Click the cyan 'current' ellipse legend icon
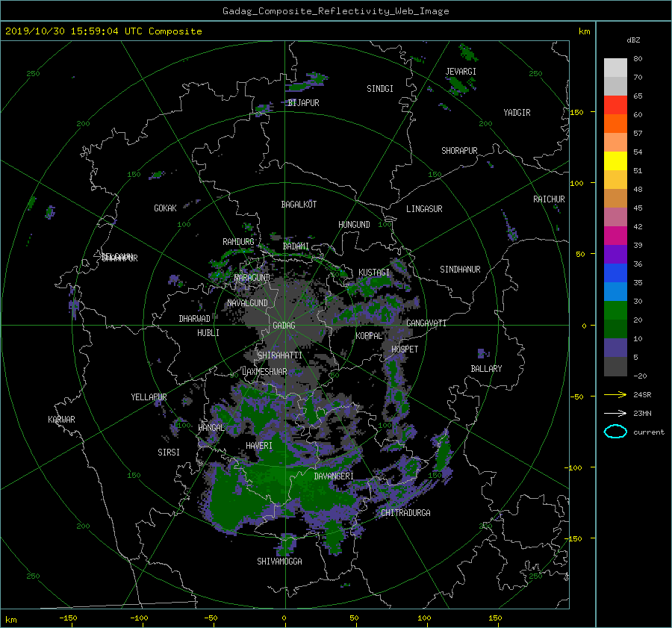The width and height of the screenshot is (672, 628). click(615, 432)
